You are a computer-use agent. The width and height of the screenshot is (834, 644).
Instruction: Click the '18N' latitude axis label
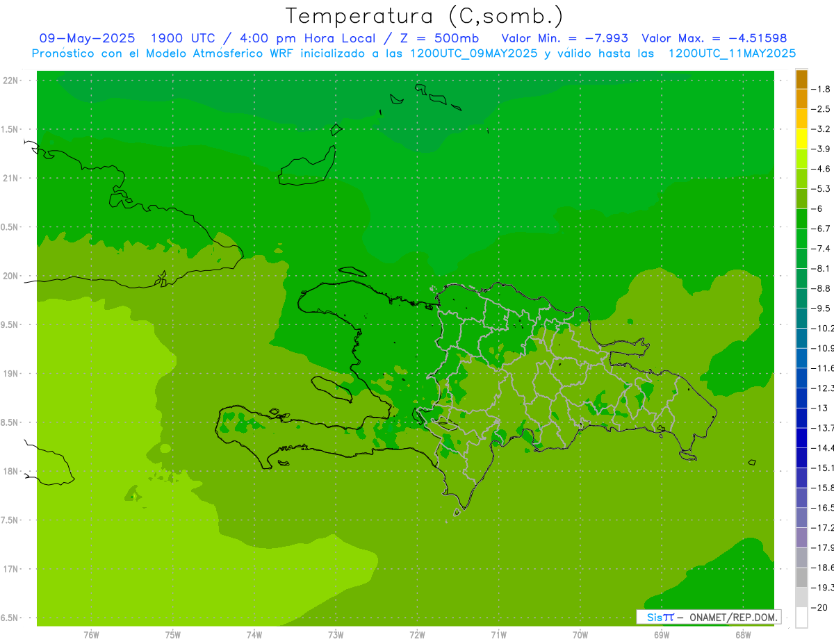tap(11, 471)
